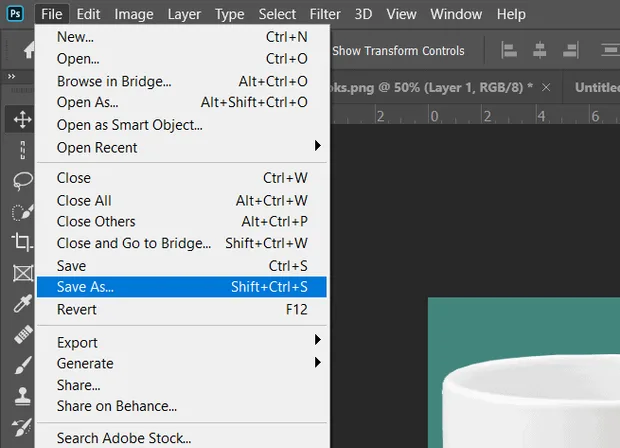Choose Open... from File menu
Screen dimensions: 620x448
point(182,59)
